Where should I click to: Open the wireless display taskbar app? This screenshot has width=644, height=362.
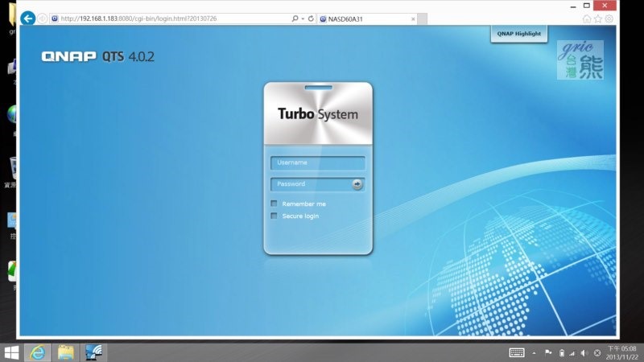pyautogui.click(x=93, y=352)
